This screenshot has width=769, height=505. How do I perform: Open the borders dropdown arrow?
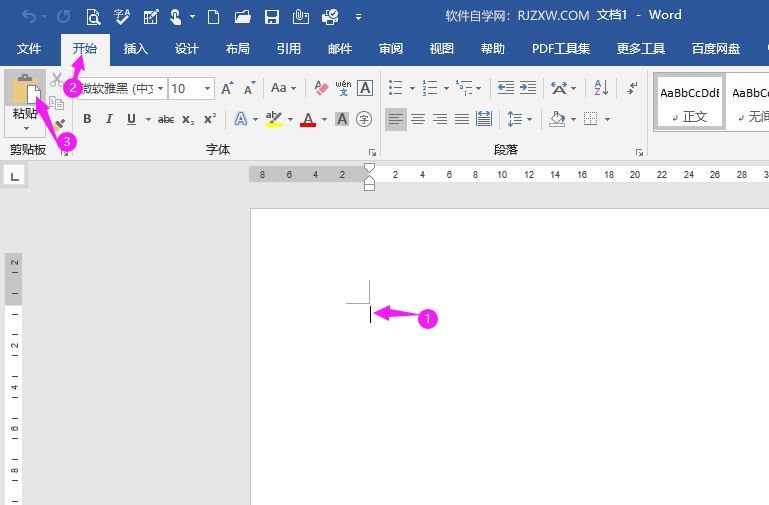click(607, 119)
